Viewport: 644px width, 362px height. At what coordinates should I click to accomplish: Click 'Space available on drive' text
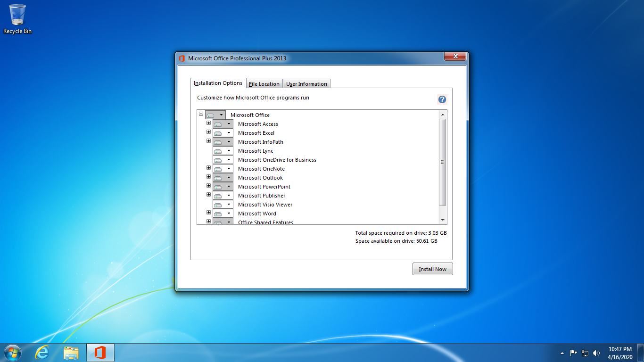(396, 241)
